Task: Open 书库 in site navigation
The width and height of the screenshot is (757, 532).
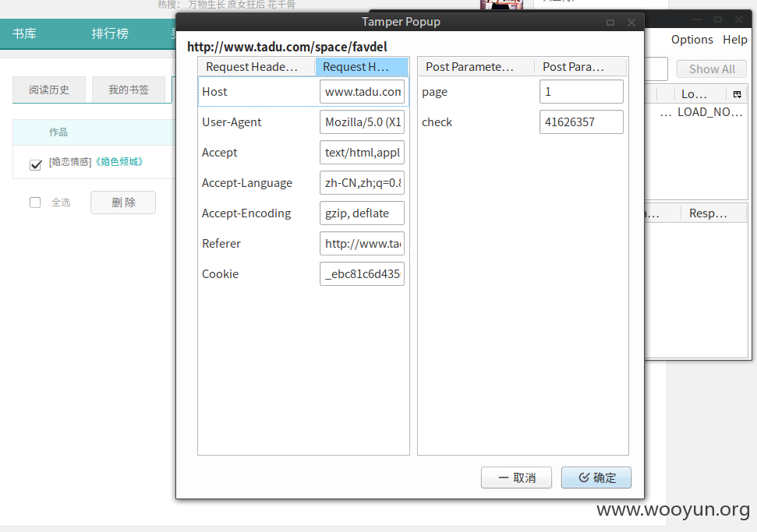Action: click(x=24, y=33)
